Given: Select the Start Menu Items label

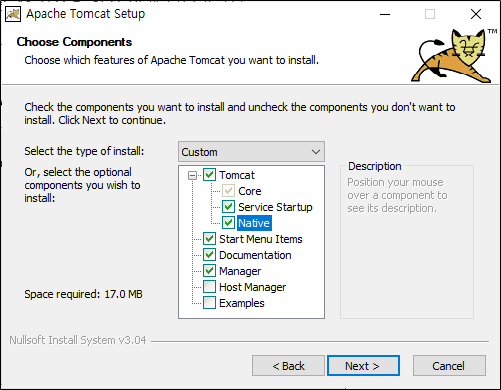Looking at the screenshot, I should 261,239.
